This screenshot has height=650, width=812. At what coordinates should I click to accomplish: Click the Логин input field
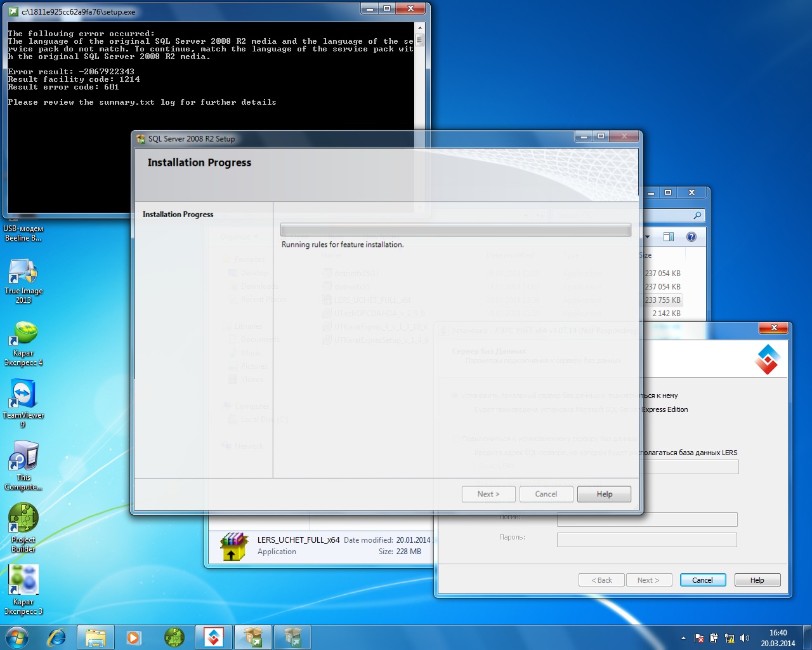(647, 520)
